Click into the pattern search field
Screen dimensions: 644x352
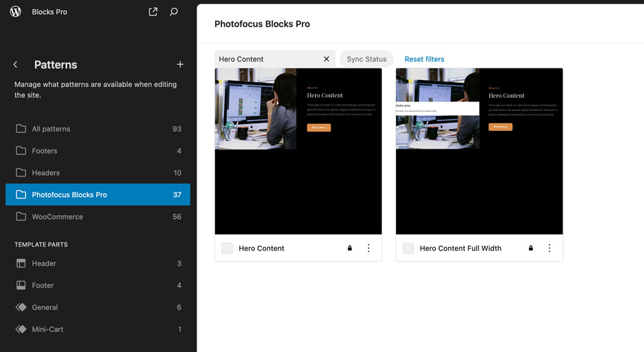click(267, 59)
